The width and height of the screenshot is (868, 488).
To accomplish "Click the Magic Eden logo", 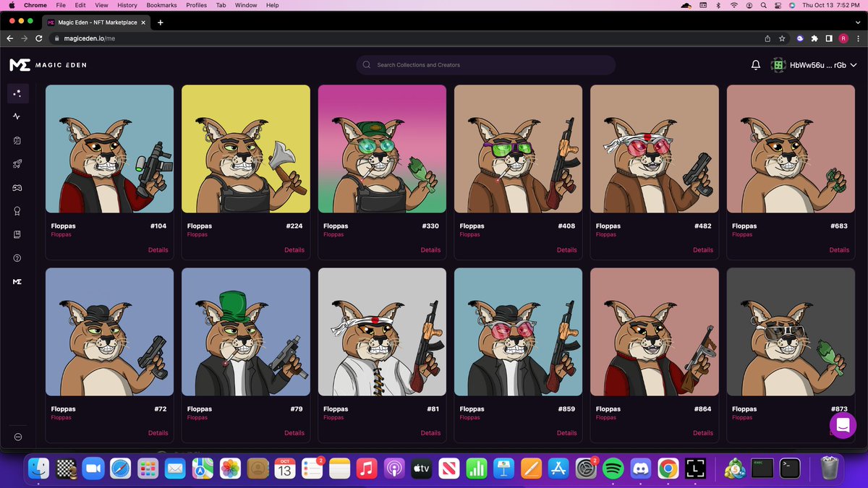I will tap(48, 65).
